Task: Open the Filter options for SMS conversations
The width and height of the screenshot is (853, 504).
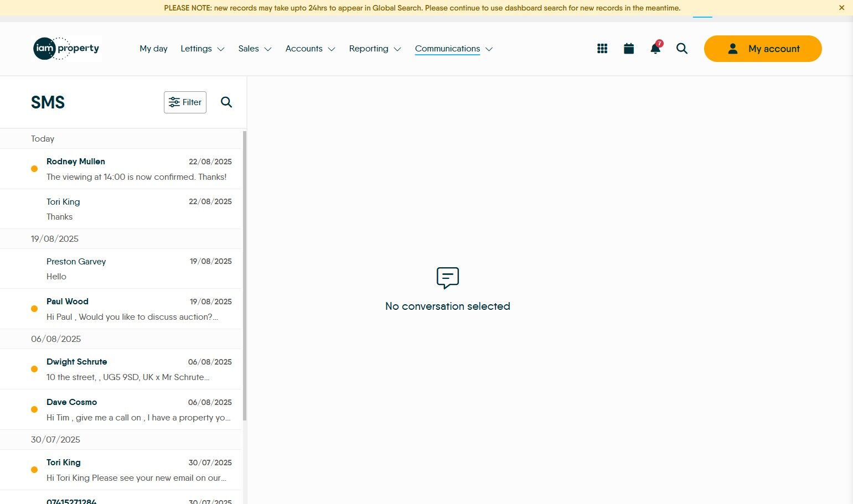Action: [185, 102]
